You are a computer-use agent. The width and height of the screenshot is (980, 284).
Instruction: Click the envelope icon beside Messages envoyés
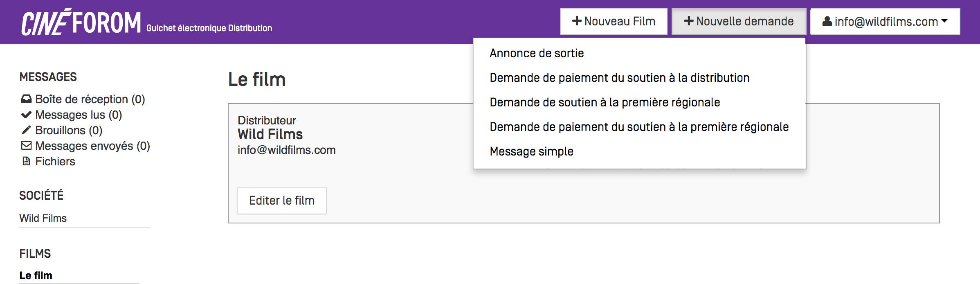coord(26,146)
